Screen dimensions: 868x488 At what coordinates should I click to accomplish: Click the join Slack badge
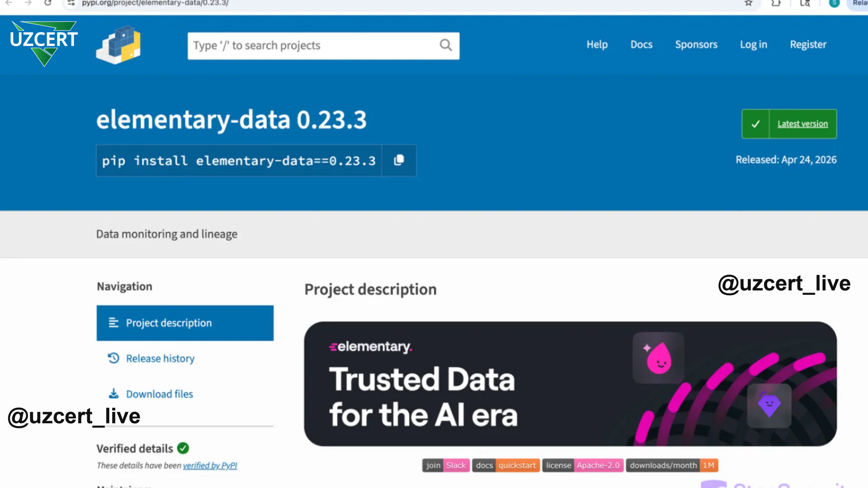[x=446, y=465]
